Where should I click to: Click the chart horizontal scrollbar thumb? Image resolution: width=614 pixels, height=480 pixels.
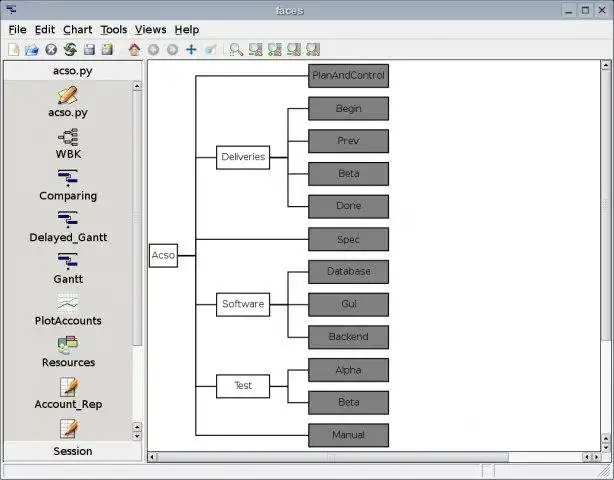(x=333, y=457)
